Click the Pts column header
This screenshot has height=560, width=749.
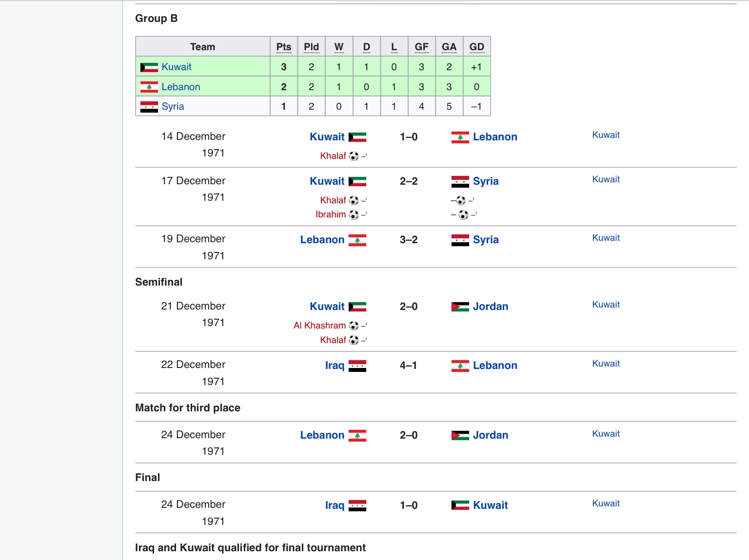pyautogui.click(x=284, y=47)
